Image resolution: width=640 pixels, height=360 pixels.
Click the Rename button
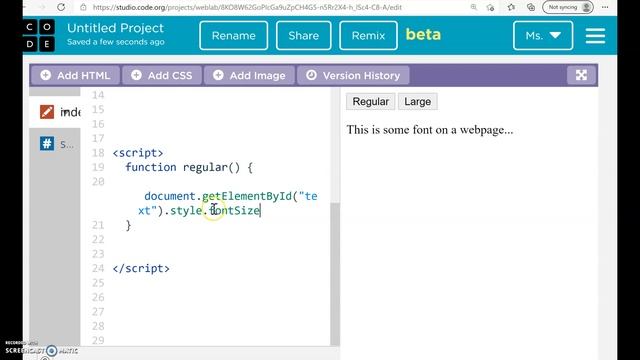coord(233,36)
